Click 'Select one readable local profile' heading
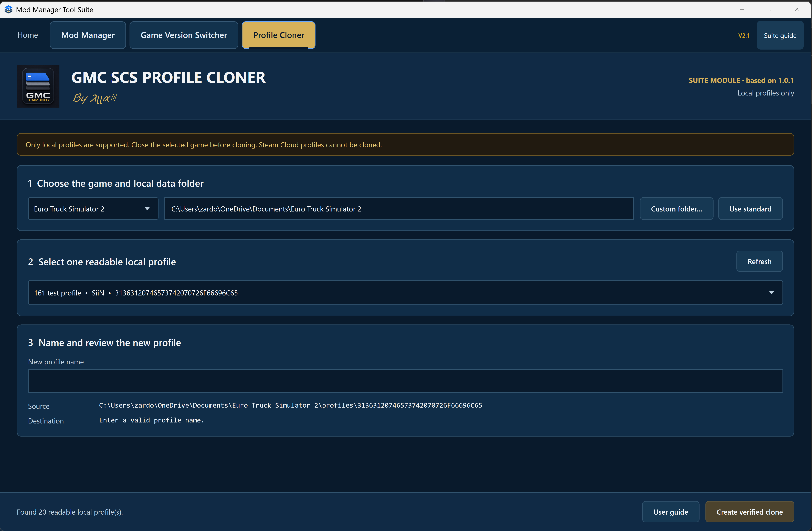Image resolution: width=812 pixels, height=531 pixels. (107, 262)
